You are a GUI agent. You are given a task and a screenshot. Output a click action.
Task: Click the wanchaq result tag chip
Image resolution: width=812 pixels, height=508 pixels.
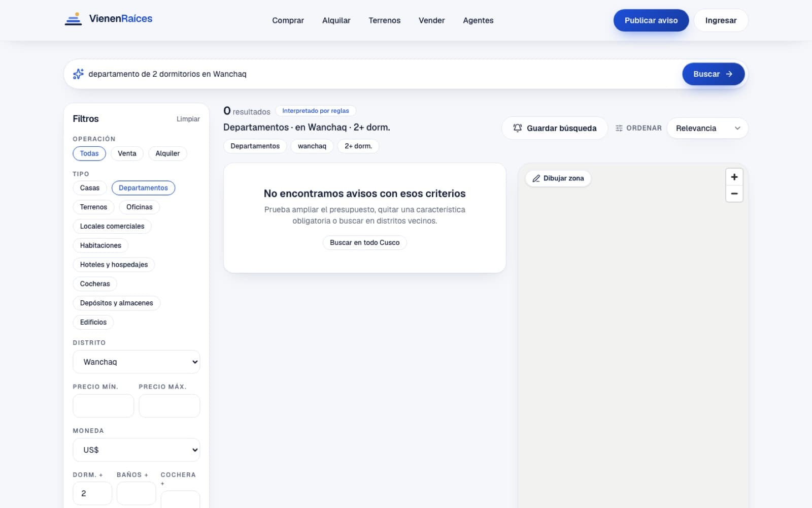pyautogui.click(x=312, y=146)
